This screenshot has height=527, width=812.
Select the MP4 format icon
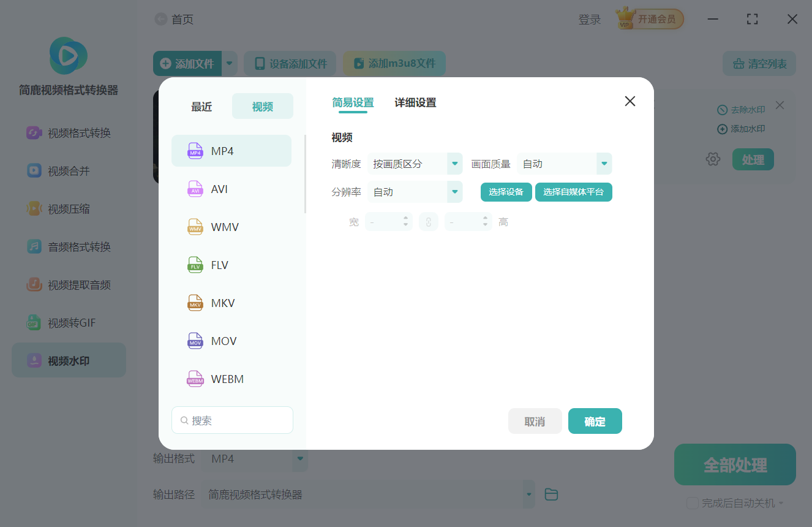pos(195,151)
